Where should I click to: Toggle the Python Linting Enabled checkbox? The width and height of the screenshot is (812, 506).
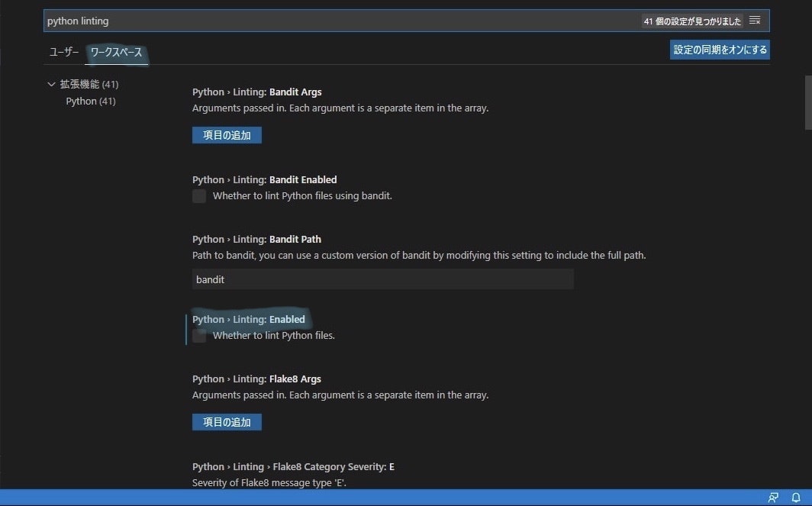pyautogui.click(x=199, y=336)
